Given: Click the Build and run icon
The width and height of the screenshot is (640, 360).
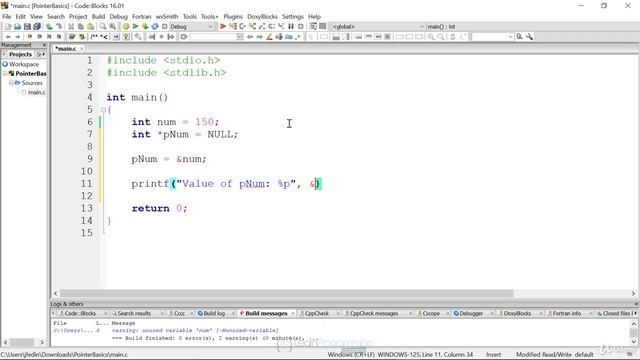Looking at the screenshot, I should [x=145, y=27].
